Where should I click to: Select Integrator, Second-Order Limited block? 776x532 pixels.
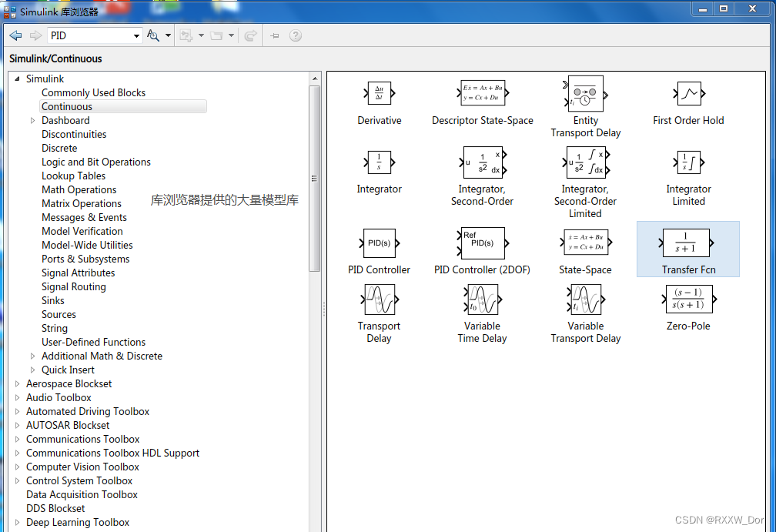tap(585, 162)
